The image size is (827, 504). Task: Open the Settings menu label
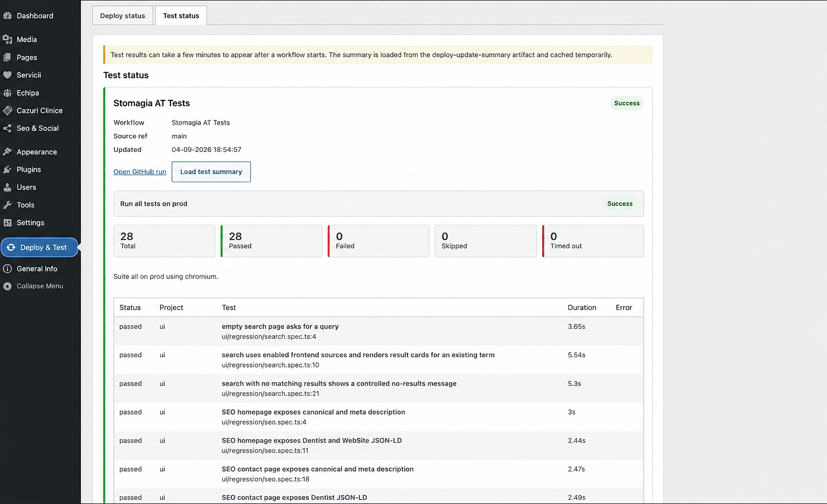[30, 223]
